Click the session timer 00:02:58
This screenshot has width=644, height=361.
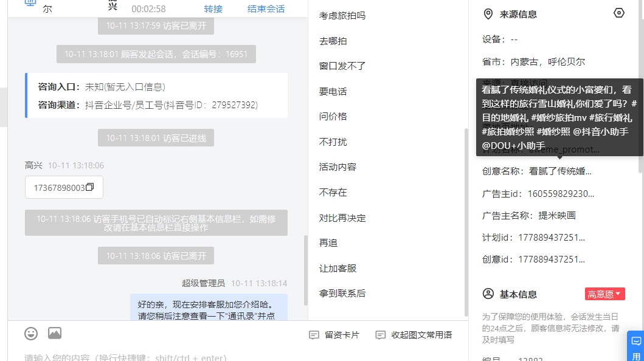tap(148, 9)
